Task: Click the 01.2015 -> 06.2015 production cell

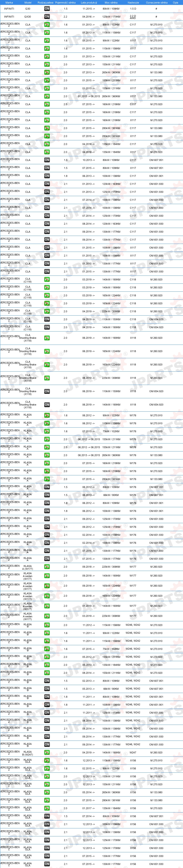Action: pos(89,96)
